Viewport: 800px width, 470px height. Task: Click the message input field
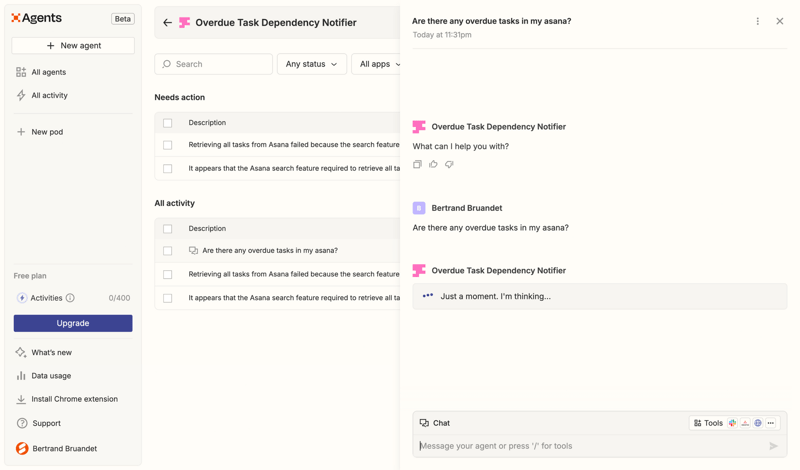click(592, 446)
